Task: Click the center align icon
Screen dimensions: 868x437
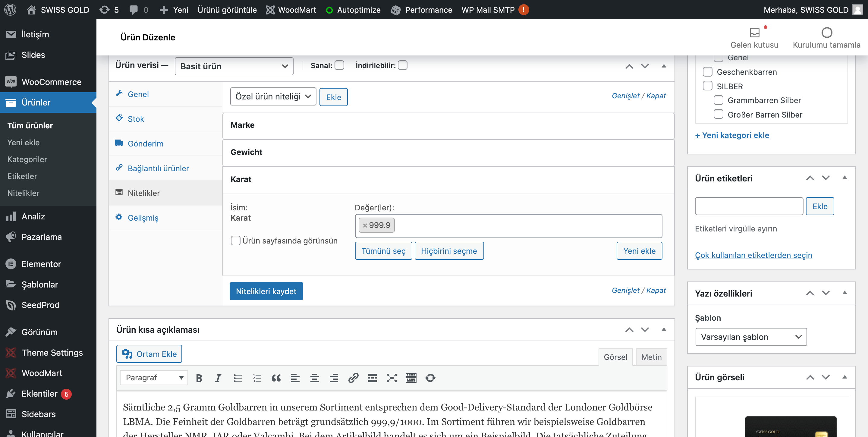Action: pyautogui.click(x=314, y=378)
